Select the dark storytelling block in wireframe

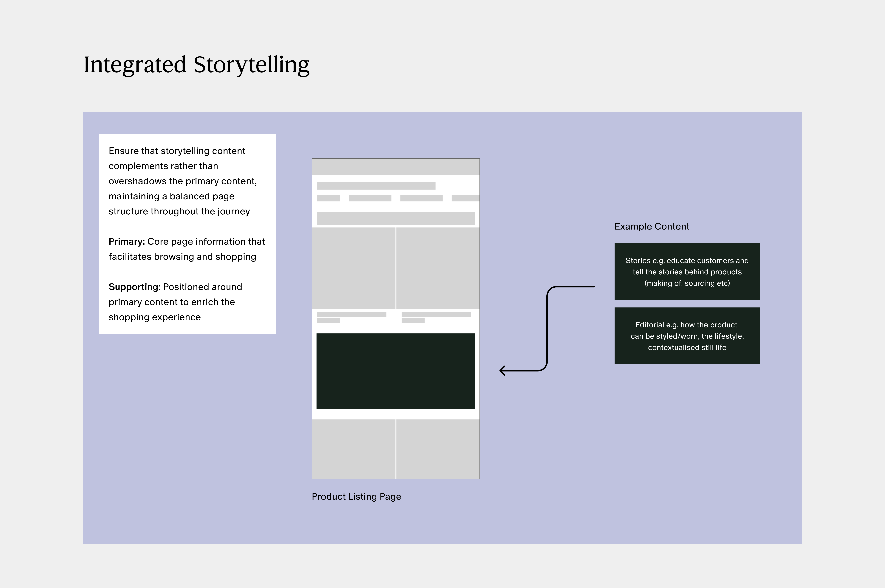(396, 371)
